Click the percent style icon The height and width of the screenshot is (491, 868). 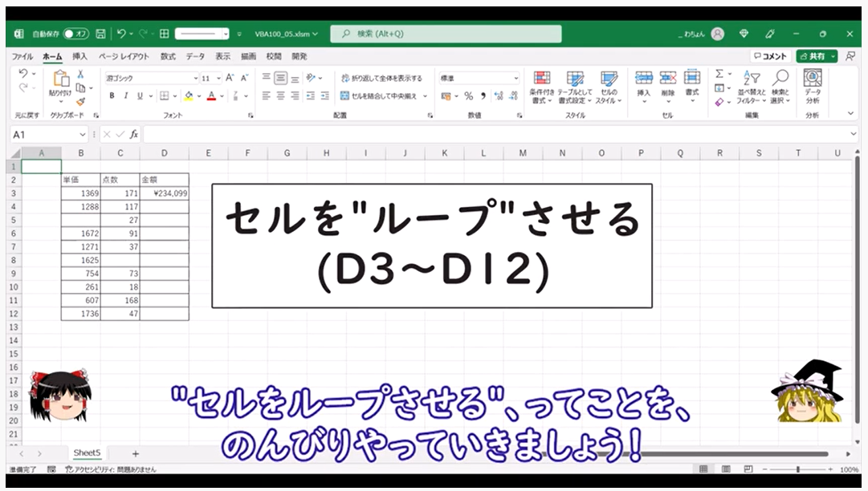tap(468, 95)
